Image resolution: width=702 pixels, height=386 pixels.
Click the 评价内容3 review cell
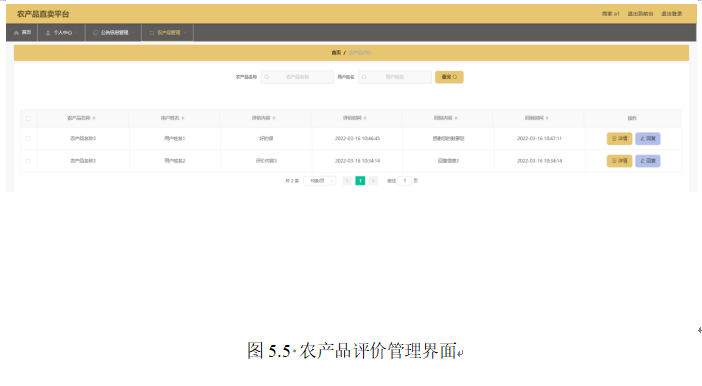(x=266, y=161)
